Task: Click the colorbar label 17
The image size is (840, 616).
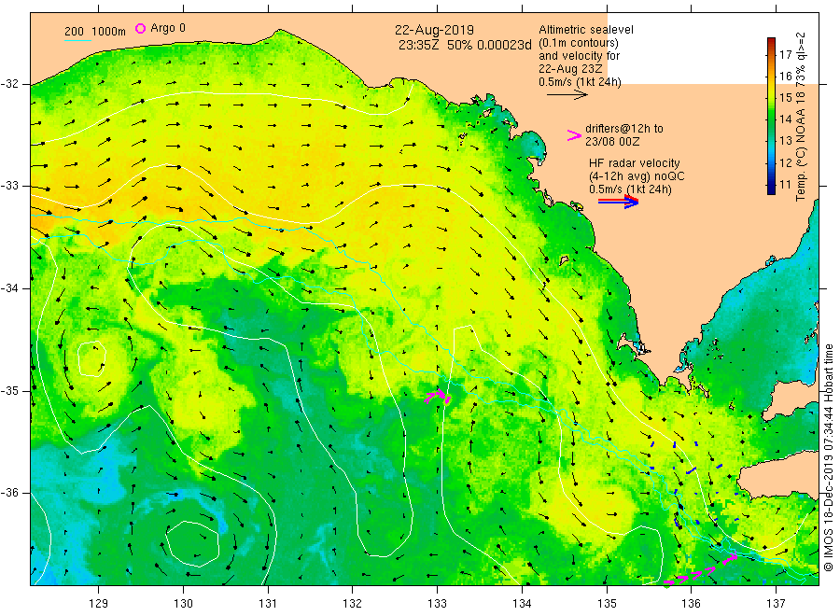Action: [785, 54]
